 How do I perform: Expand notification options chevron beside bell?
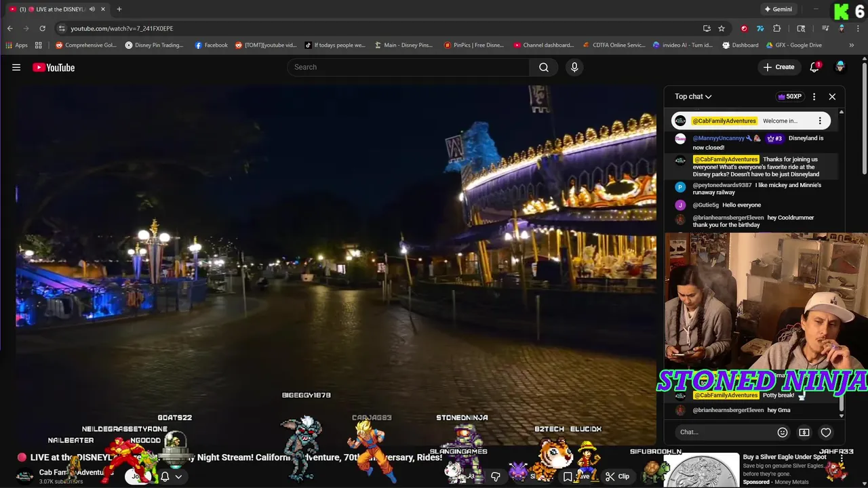click(x=178, y=476)
